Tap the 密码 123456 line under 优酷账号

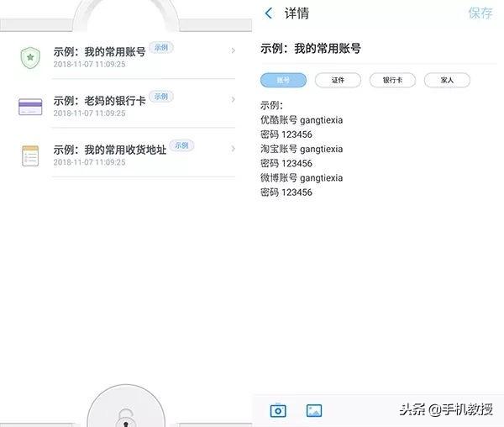[286, 134]
